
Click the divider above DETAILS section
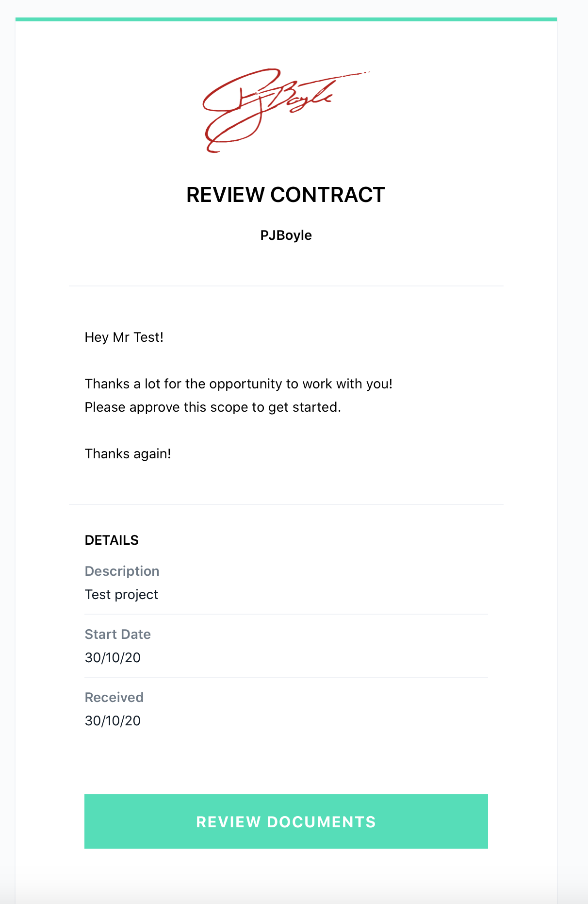286,504
